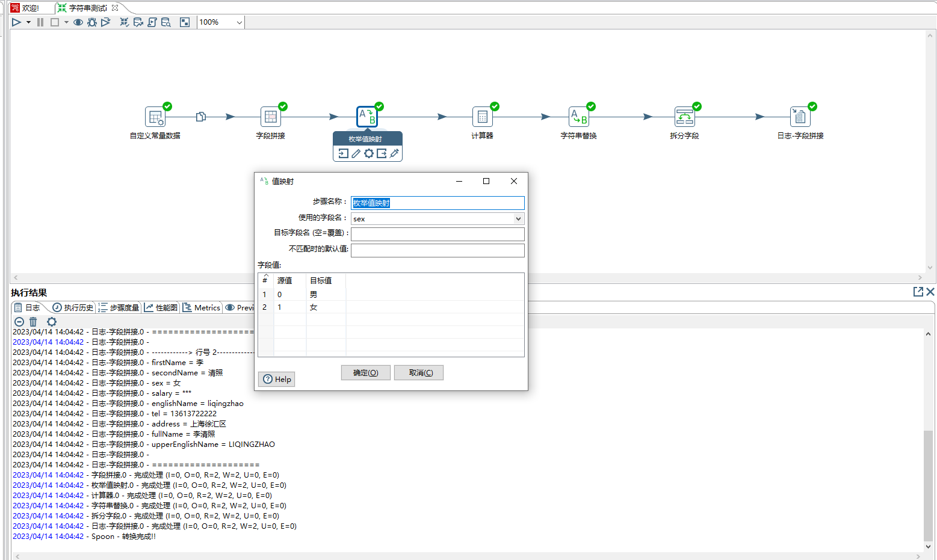Click the 字符串替换 step icon
The height and width of the screenshot is (560, 937).
tap(578, 117)
